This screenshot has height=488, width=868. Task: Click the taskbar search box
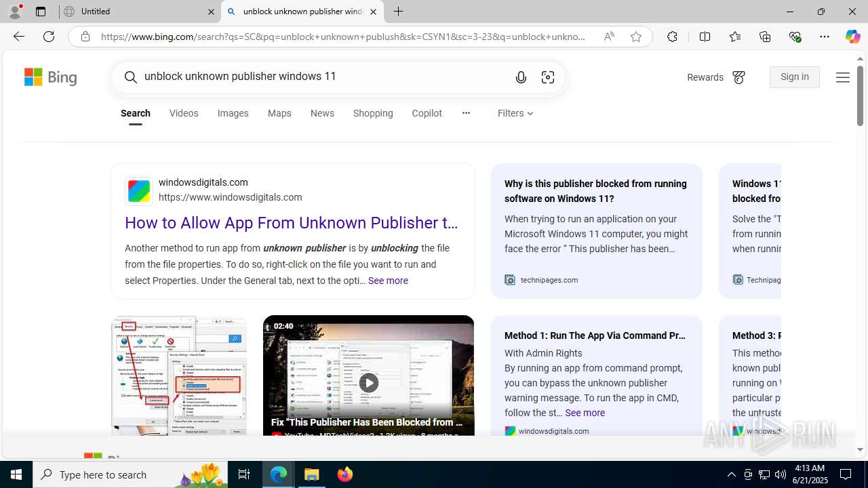(130, 474)
